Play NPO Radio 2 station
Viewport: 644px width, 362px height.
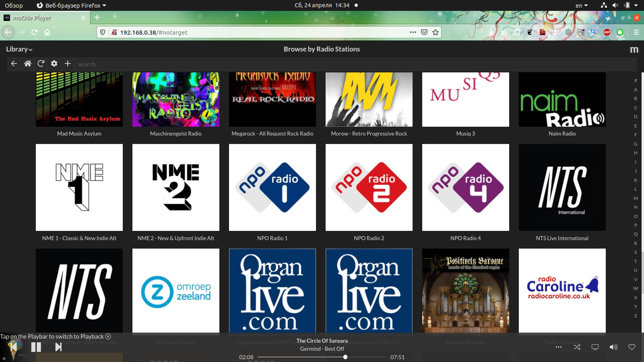click(x=369, y=187)
